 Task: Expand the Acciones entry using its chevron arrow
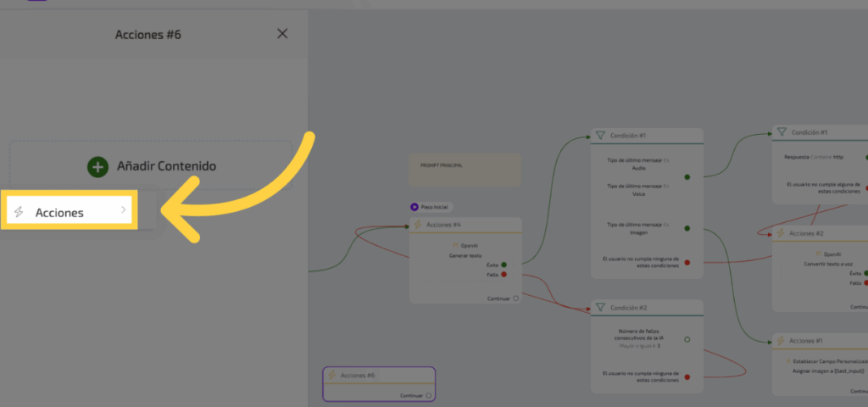click(x=124, y=209)
